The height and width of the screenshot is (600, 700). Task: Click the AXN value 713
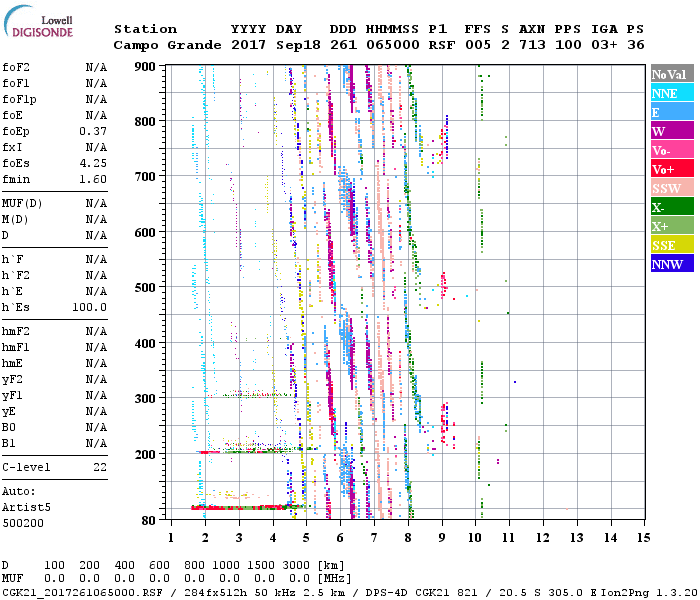coord(532,45)
